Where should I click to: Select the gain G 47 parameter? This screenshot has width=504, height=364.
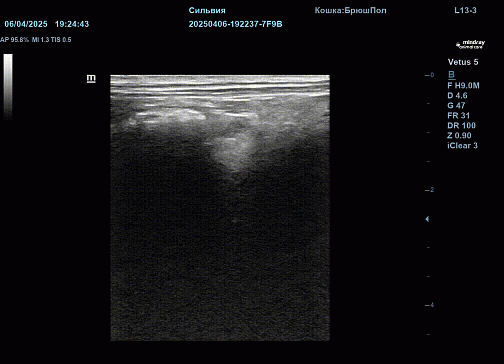[x=456, y=106]
